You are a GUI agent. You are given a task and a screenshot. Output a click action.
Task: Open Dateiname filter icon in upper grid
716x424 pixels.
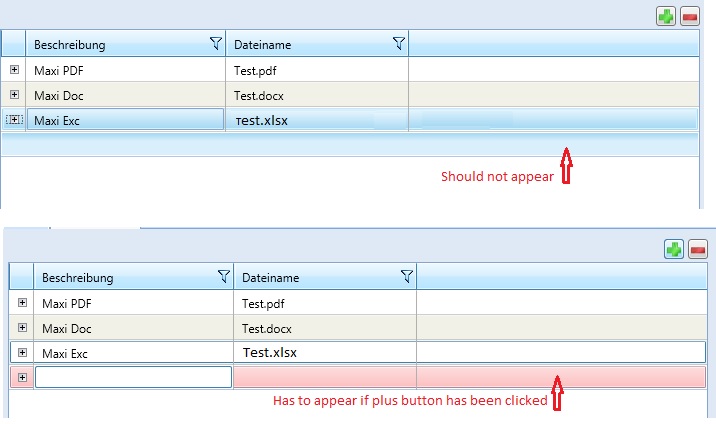tap(398, 44)
